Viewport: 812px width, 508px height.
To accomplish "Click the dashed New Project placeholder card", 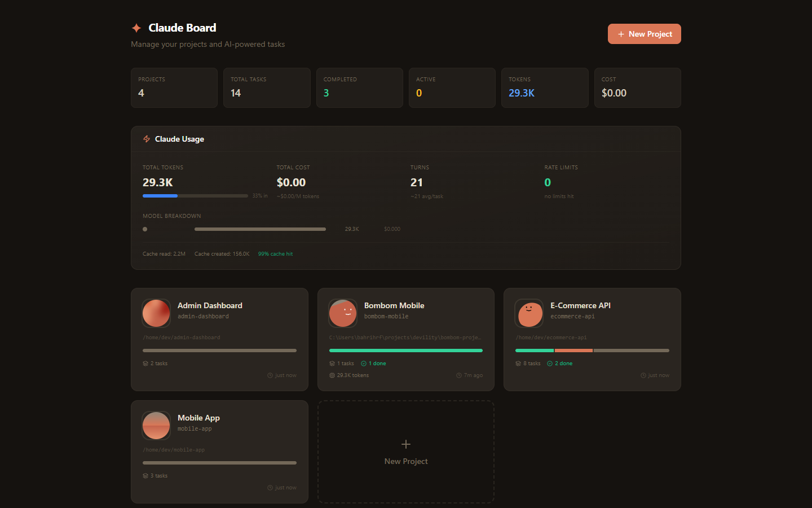I will click(405, 452).
